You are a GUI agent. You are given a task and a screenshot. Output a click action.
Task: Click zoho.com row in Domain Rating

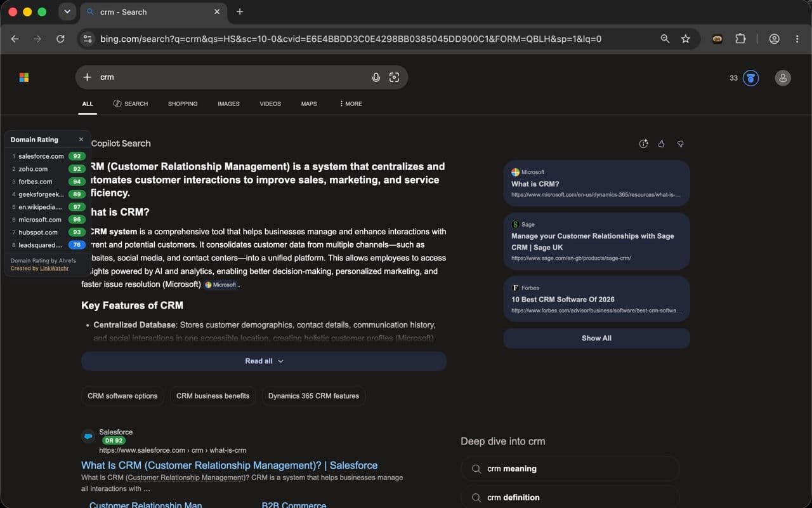[48, 169]
